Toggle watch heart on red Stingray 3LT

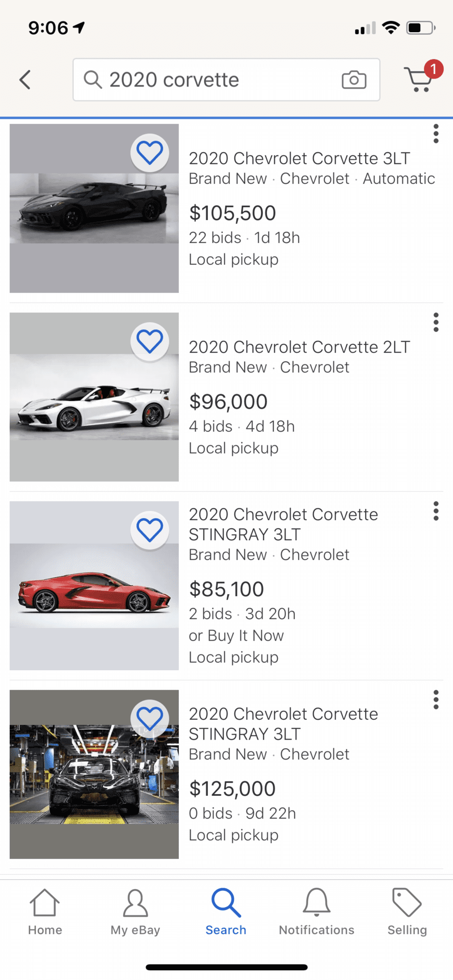point(150,530)
